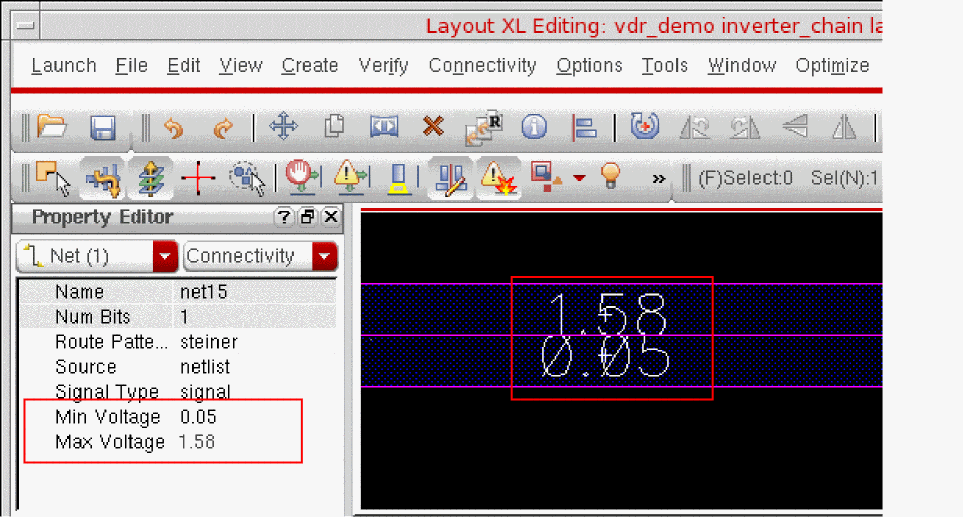Click the Signal Type value signal
The image size is (963, 517).
[x=205, y=392]
